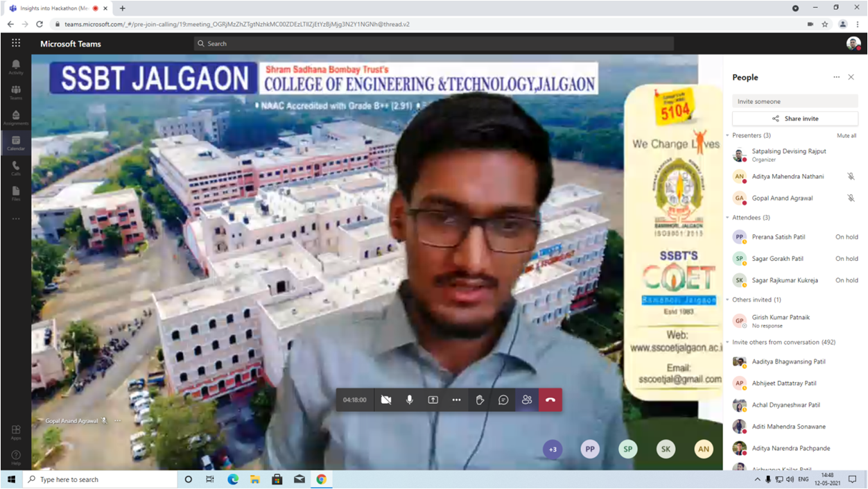Select Aaditya Bhagwansing Patil to invite

pyautogui.click(x=795, y=361)
